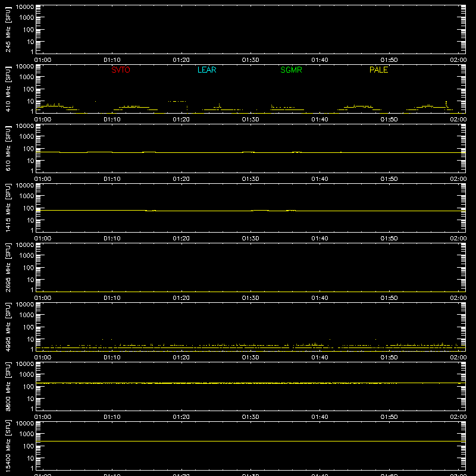Click 01:50 tick label under 8800 MHz panel
Image resolution: width=476 pixels, height=476 pixels.
[x=389, y=417]
